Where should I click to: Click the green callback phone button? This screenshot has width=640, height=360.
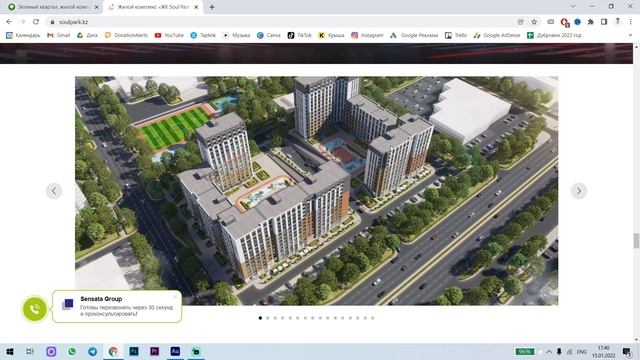tap(35, 309)
